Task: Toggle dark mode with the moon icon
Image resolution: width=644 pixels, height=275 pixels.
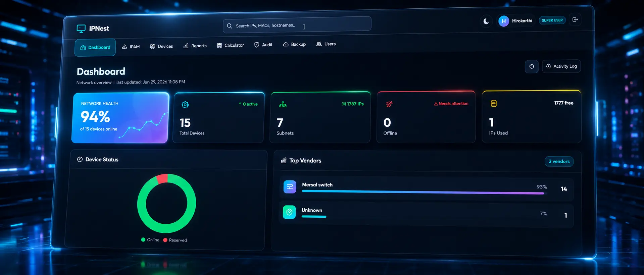Action: click(x=486, y=21)
